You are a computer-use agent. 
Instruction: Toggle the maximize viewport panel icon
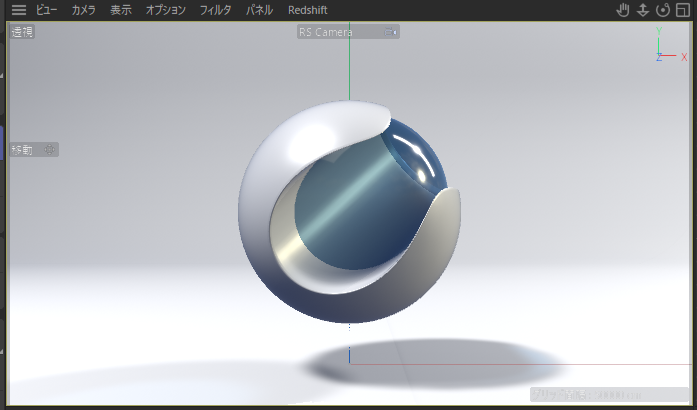pyautogui.click(x=683, y=10)
